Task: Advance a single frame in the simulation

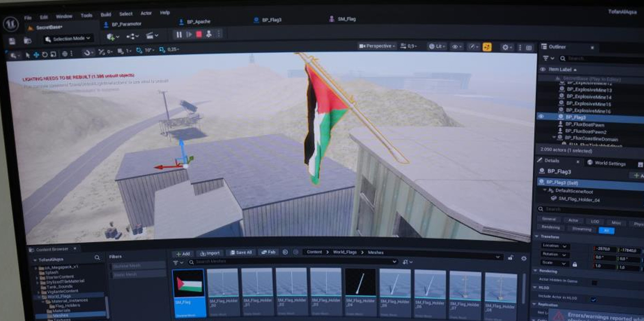Action: 189,34
